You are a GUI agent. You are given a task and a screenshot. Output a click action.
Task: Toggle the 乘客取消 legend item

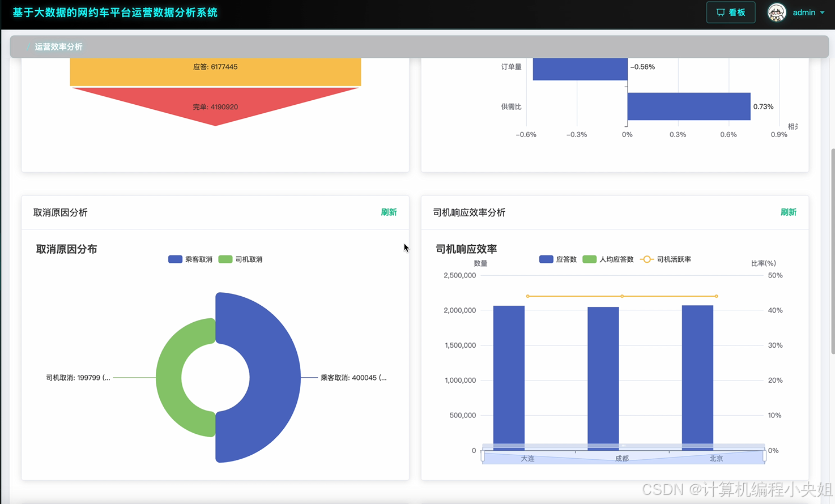coord(190,259)
